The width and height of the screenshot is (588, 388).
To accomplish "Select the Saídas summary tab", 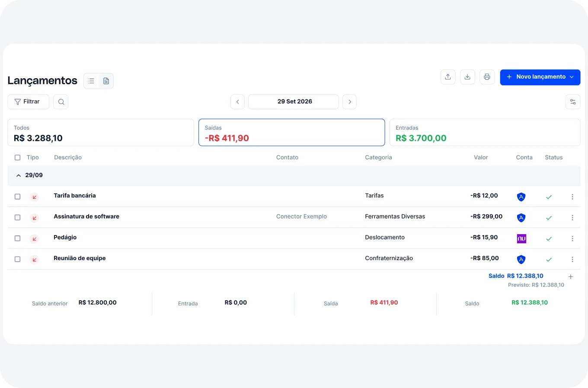I will point(292,133).
